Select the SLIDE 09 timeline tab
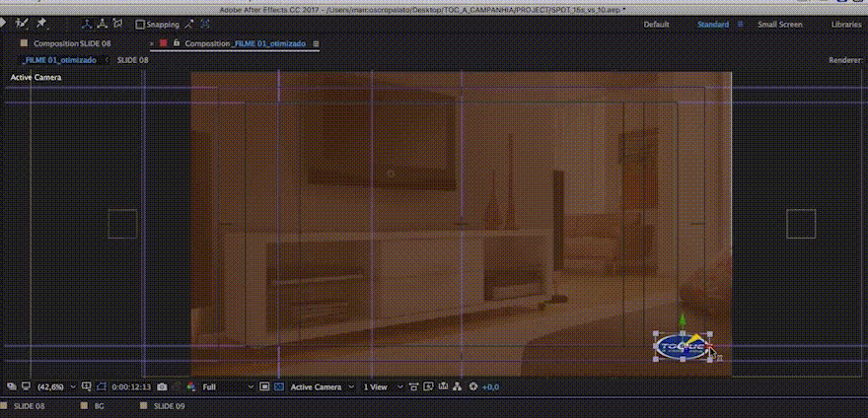Screen dimensions: 868x418 [x=169, y=406]
